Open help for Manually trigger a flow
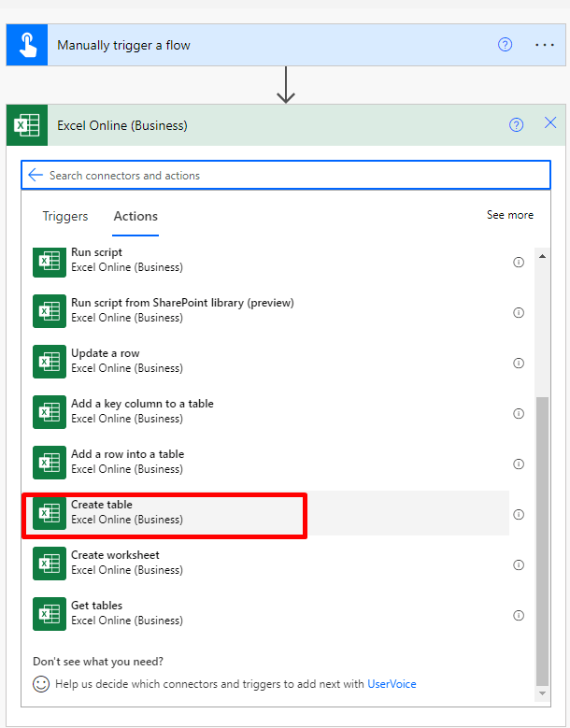Viewport: 570px width, 728px height. (x=505, y=45)
